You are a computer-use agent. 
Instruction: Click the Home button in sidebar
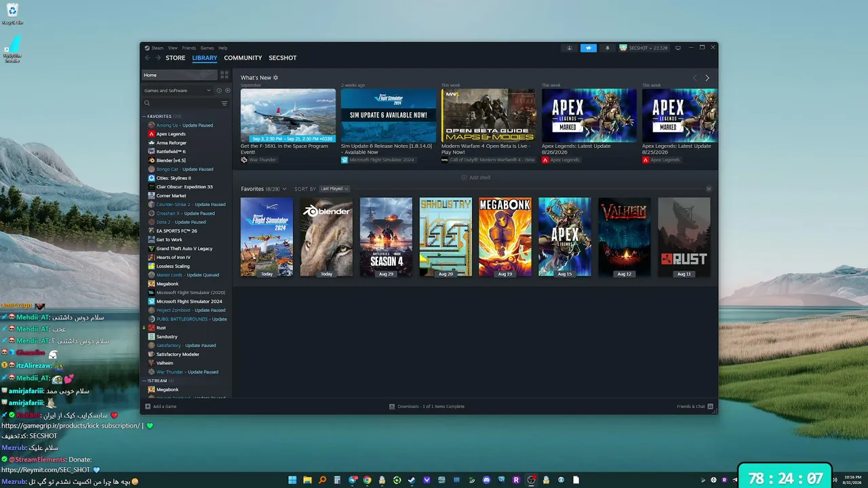click(180, 75)
